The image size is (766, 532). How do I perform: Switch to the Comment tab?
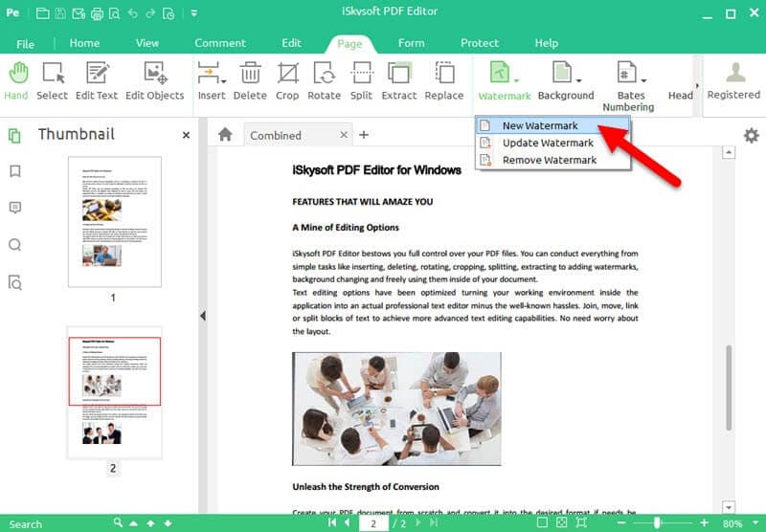pyautogui.click(x=220, y=43)
